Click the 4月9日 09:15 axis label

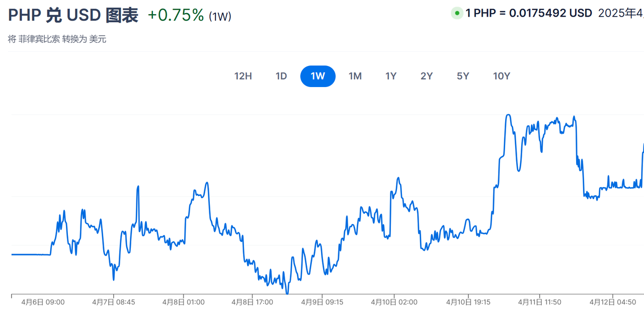322,302
